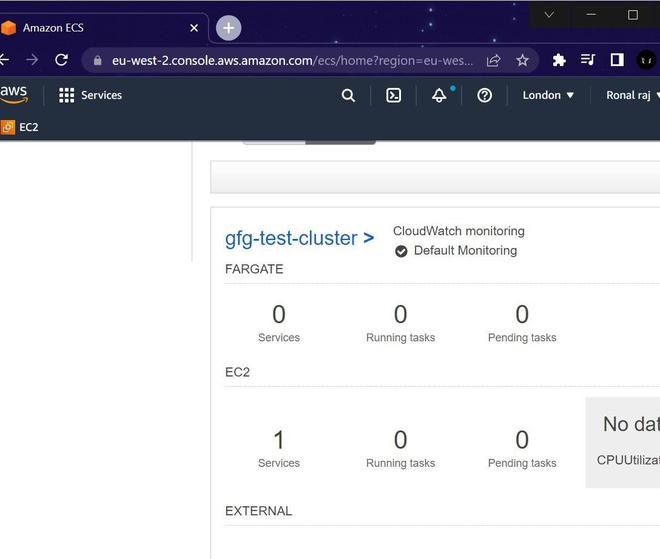Open the EC2 shortcut in favorites bar
Screen dimensions: 660x559
click(19, 127)
